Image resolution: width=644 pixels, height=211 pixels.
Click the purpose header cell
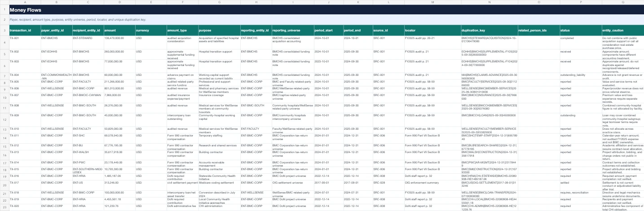point(219,31)
